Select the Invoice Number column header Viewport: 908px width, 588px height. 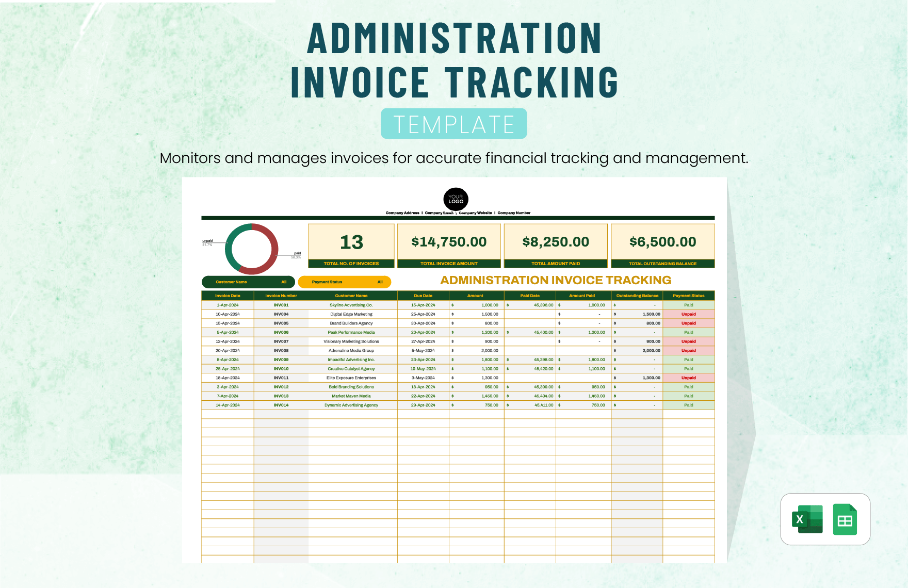(x=281, y=296)
